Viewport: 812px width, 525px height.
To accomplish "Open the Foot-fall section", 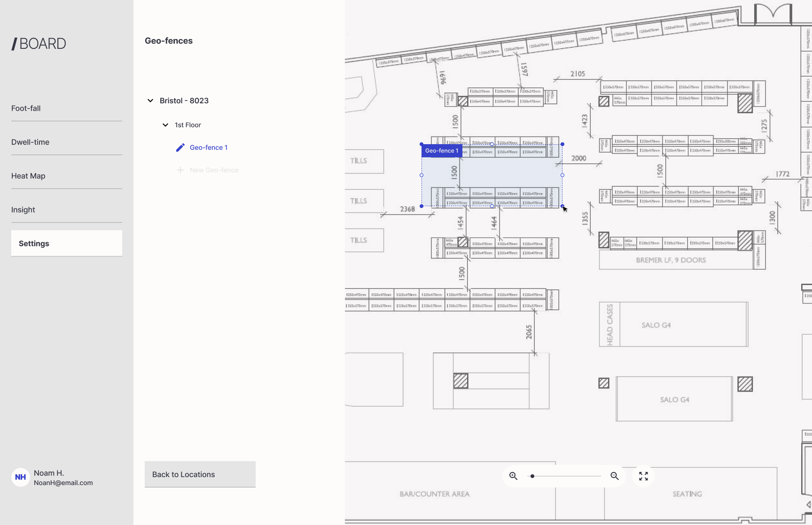I will (67, 108).
